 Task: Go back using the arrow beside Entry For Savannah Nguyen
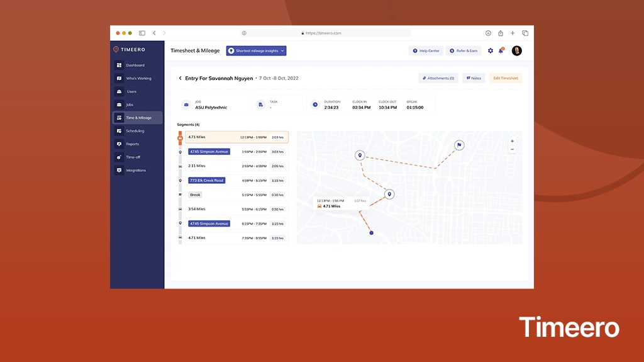click(180, 78)
